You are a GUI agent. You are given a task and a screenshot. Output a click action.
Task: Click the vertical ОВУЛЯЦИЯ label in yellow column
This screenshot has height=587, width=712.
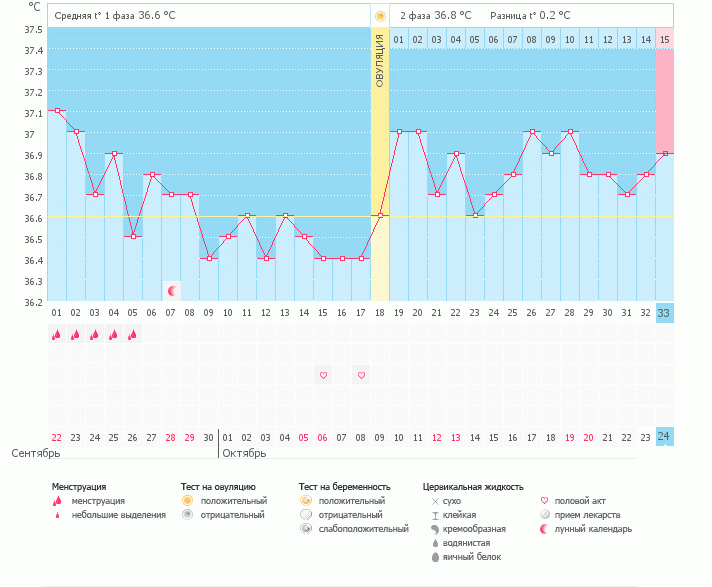(x=380, y=60)
